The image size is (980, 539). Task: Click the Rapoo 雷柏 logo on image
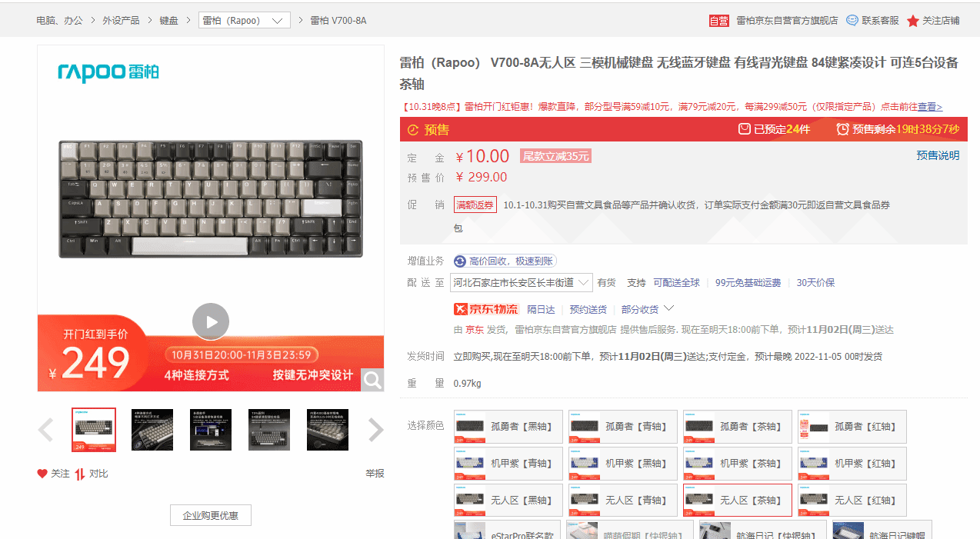click(x=108, y=72)
